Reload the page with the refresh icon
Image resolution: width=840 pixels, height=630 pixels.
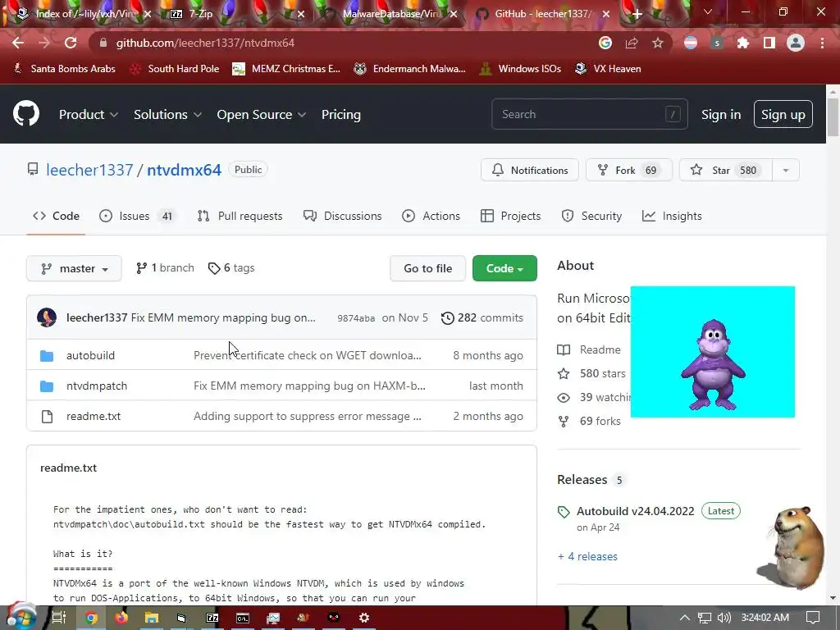(71, 43)
